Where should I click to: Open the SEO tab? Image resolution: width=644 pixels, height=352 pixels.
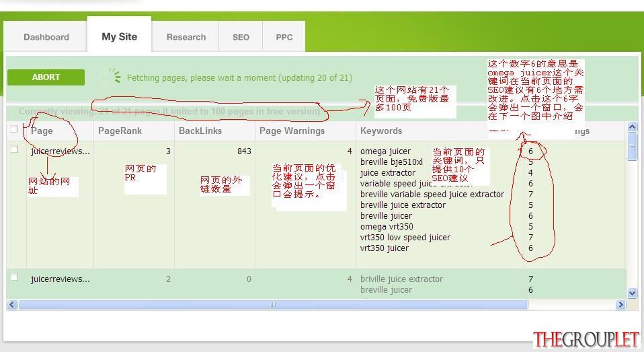click(241, 37)
